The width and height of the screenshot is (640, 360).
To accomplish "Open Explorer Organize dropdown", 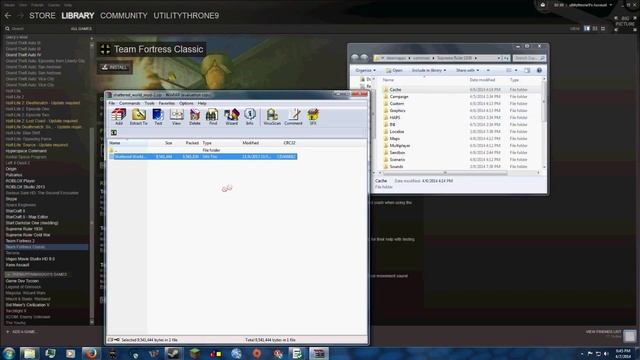I will coord(365,71).
